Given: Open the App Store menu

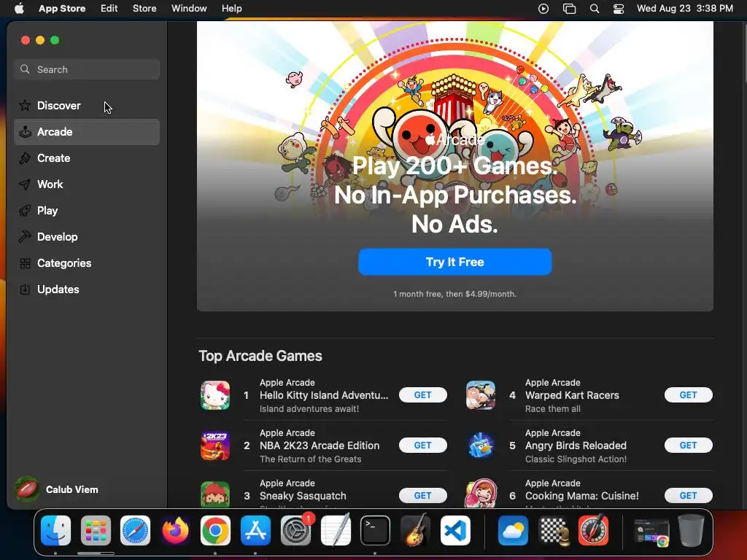Looking at the screenshot, I should pyautogui.click(x=62, y=9).
